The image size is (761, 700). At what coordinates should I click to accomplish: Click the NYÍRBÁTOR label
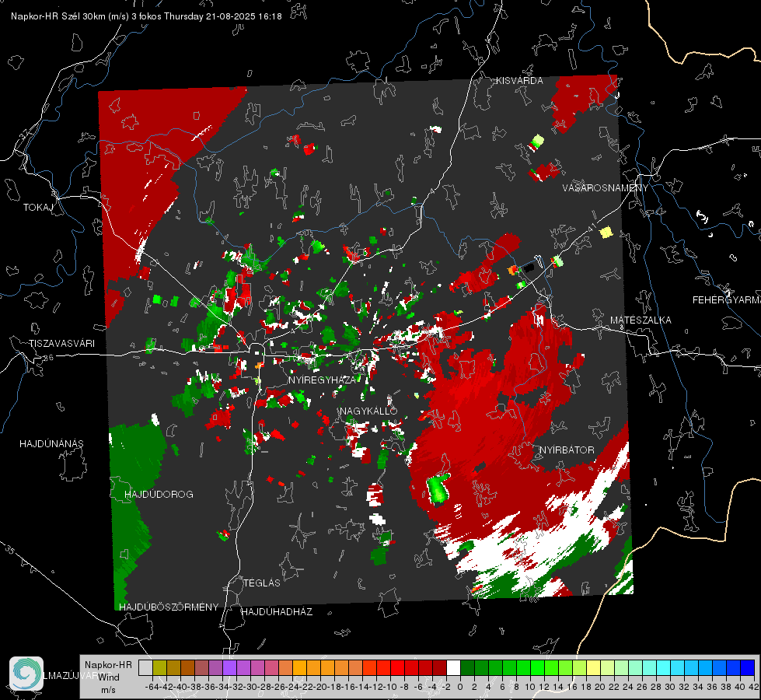coord(567,450)
